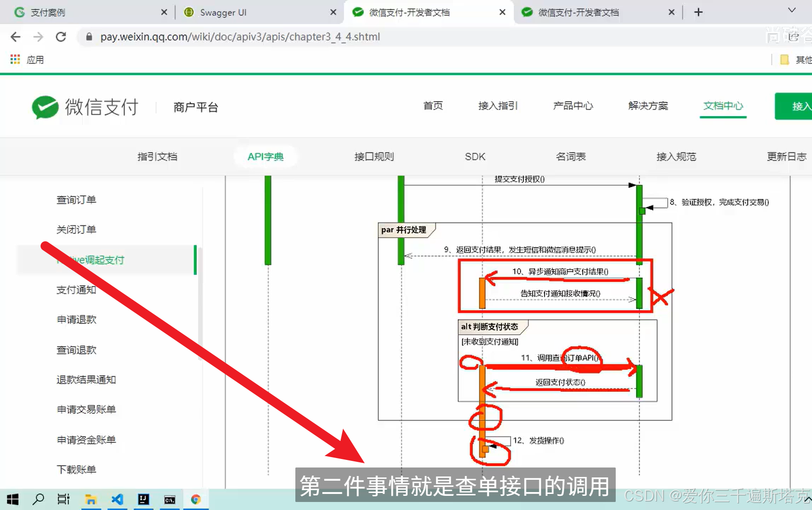Go forward using browser forward arrow
This screenshot has width=812, height=510.
tap(38, 37)
